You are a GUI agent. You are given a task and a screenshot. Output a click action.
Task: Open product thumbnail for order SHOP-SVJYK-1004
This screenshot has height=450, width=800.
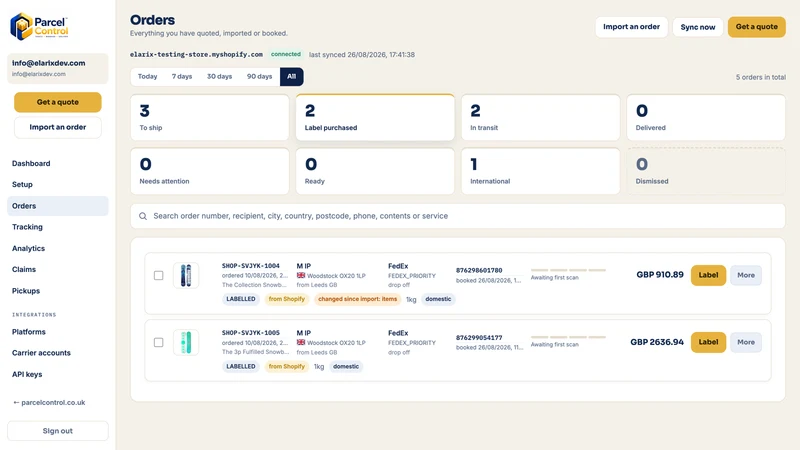186,276
